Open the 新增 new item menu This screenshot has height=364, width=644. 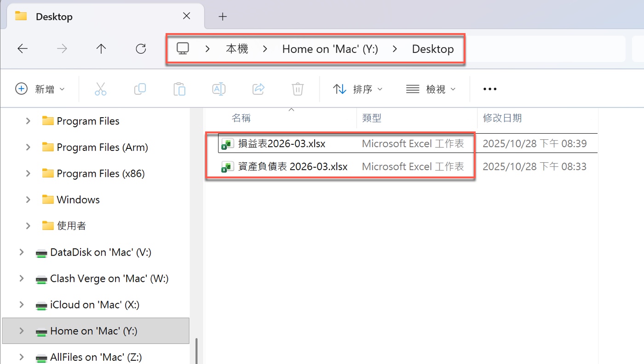[x=40, y=89]
